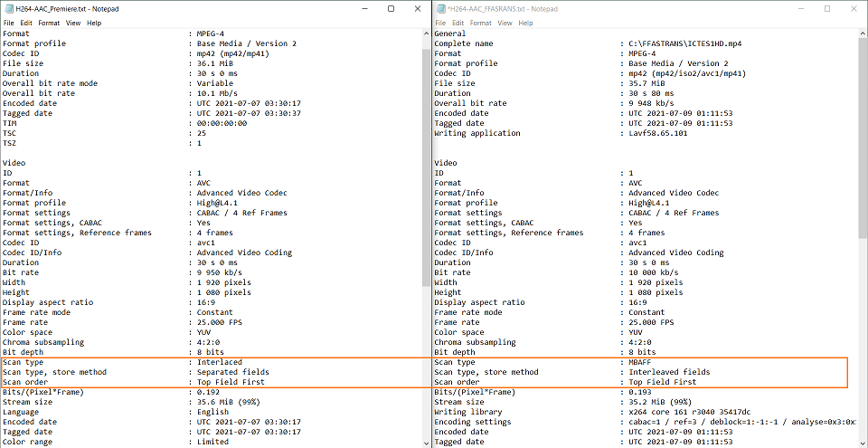Click 'TSC' value 25 in Premiere window
This screenshot has width=868, height=448.
tap(202, 133)
